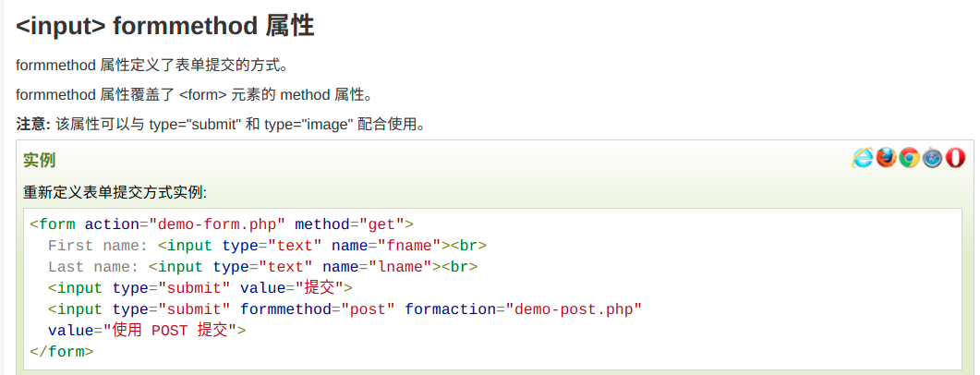This screenshot has width=980, height=375.
Task: Click the "<input> formmethod 属性" page heading
Action: 165,27
